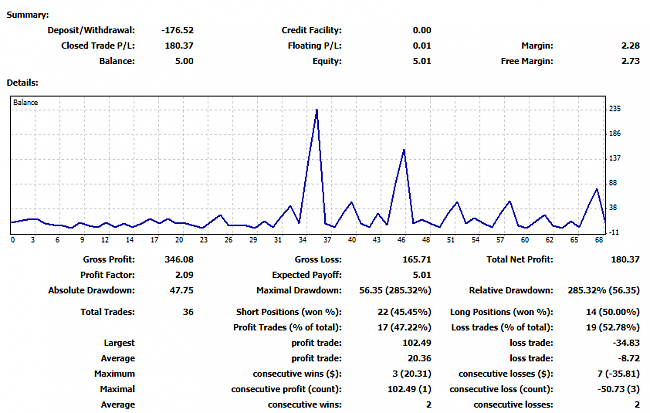Click the Total Trades value 36
Image resolution: width=650 pixels, height=413 pixels.
click(188, 312)
